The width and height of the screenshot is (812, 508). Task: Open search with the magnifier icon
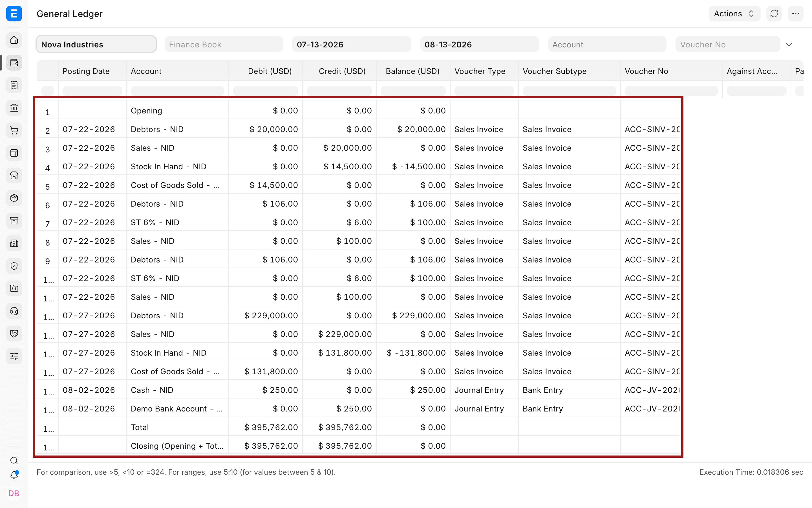point(14,461)
